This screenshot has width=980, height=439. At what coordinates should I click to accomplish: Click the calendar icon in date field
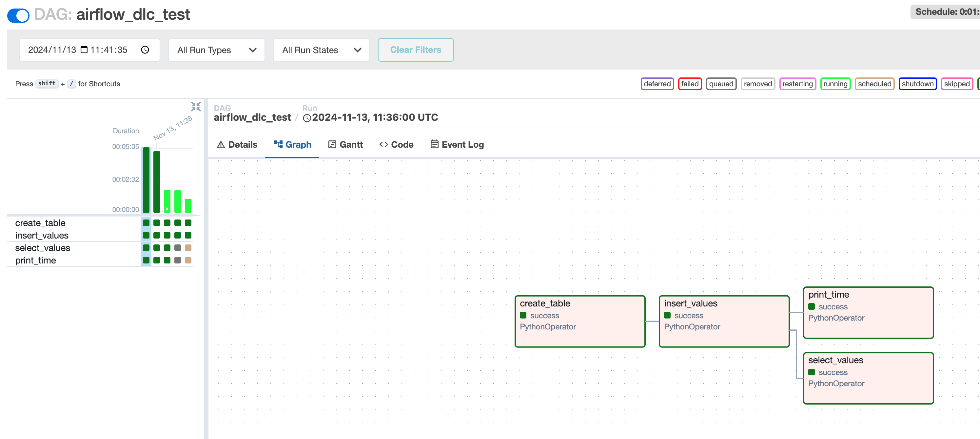pos(84,50)
